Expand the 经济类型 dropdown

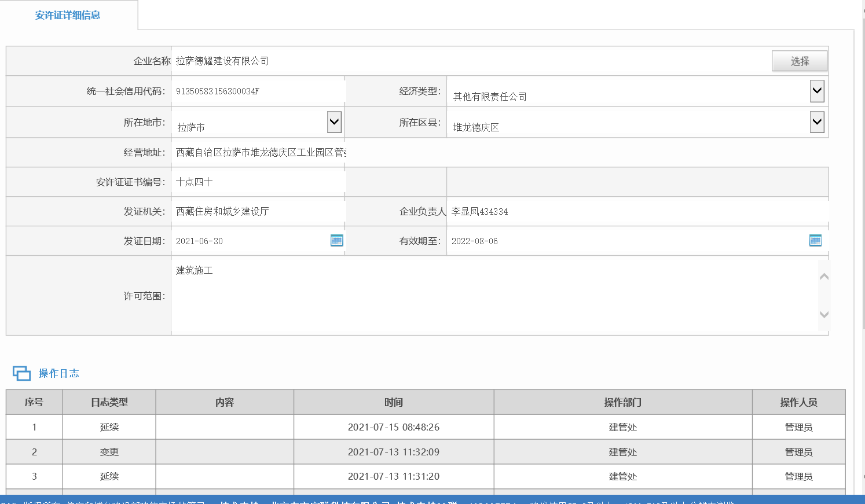[817, 91]
